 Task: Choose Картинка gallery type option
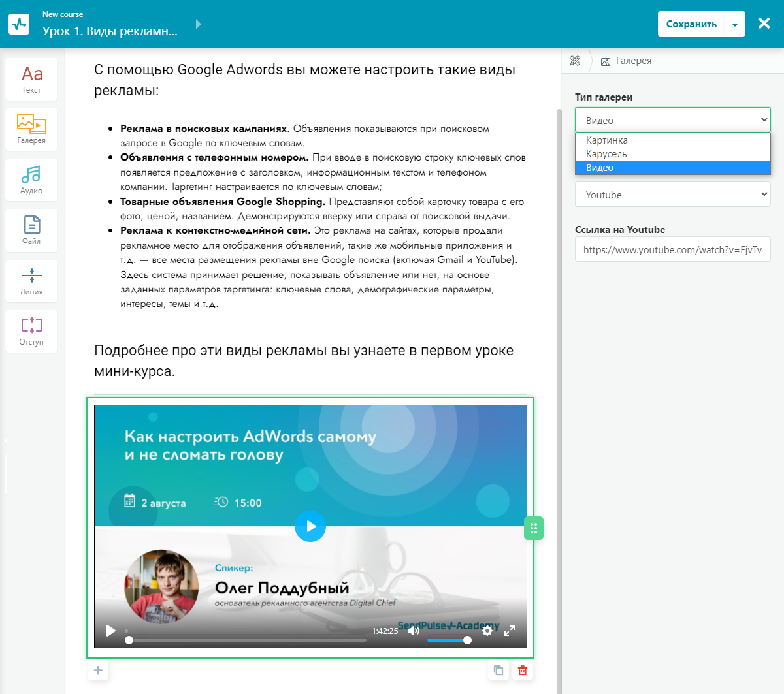673,140
